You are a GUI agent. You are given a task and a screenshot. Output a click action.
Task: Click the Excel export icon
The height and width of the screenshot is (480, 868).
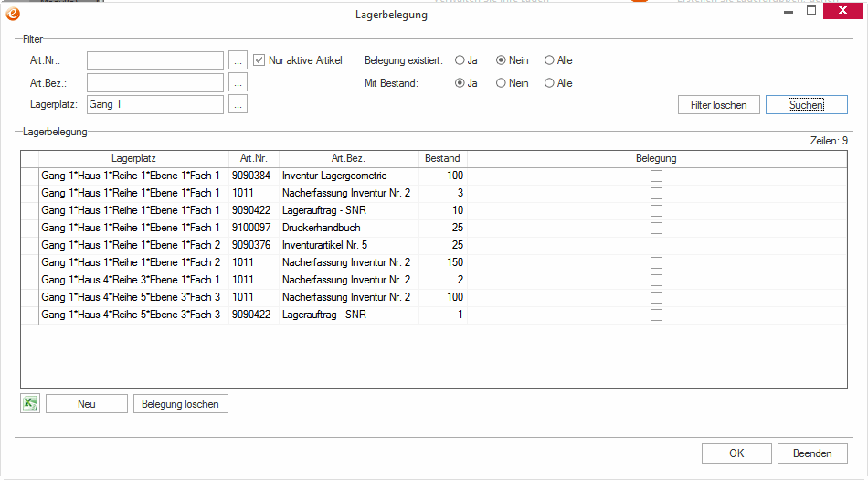tap(30, 403)
